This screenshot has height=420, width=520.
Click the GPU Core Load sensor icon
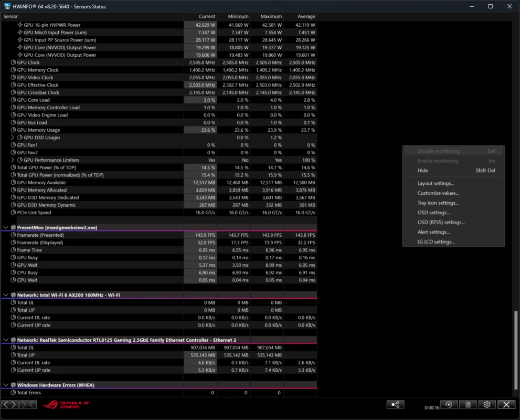pyautogui.click(x=13, y=100)
